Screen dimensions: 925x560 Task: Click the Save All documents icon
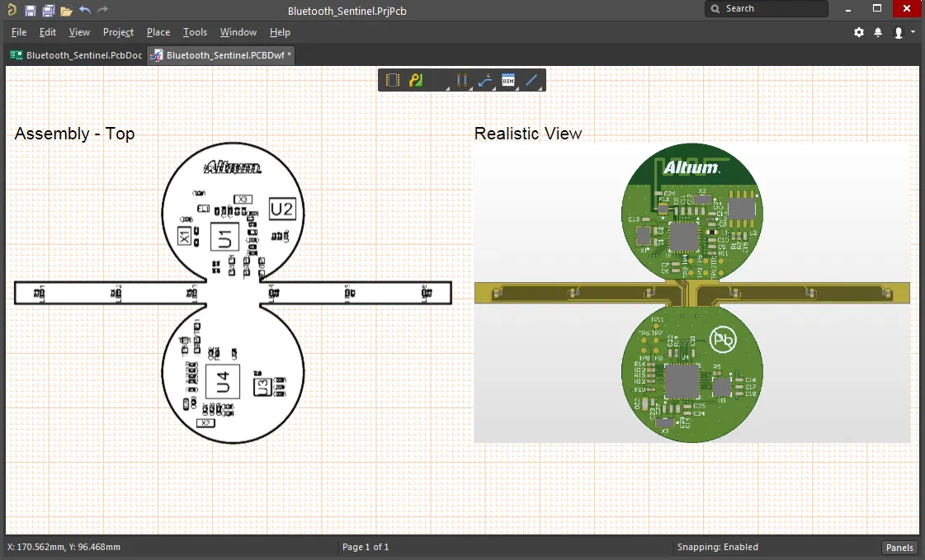coord(49,10)
